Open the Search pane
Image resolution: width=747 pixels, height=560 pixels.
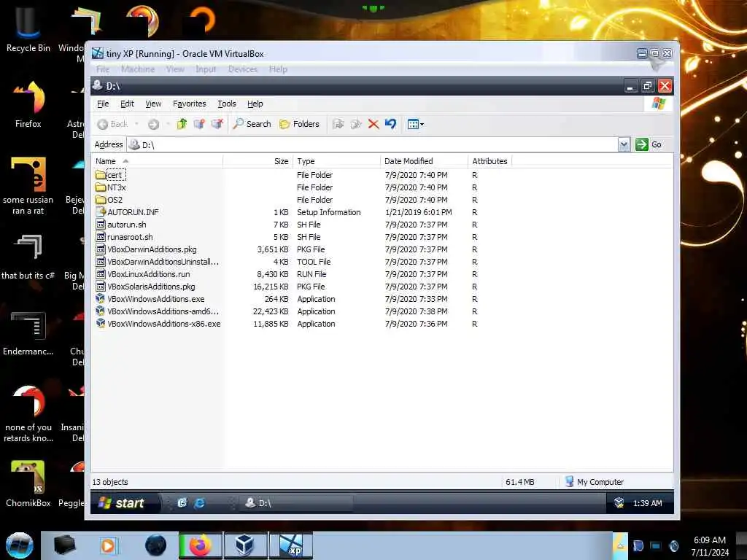point(252,124)
